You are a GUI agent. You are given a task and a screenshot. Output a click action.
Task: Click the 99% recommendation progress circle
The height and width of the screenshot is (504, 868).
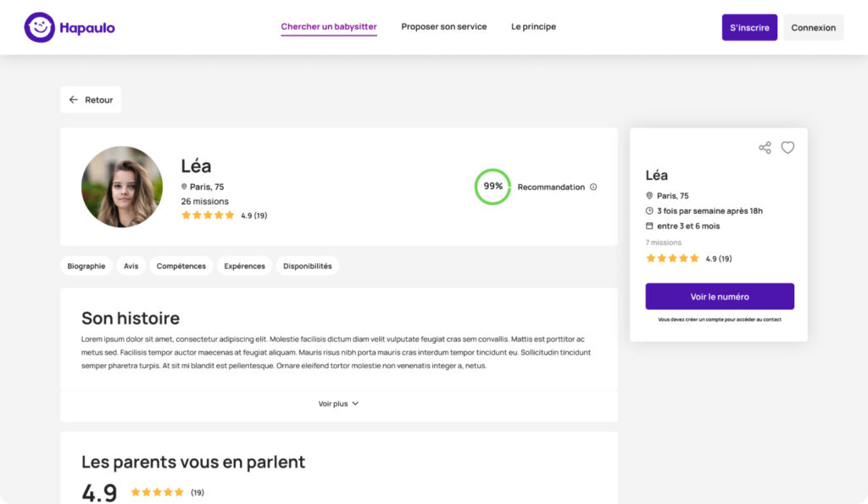click(492, 187)
